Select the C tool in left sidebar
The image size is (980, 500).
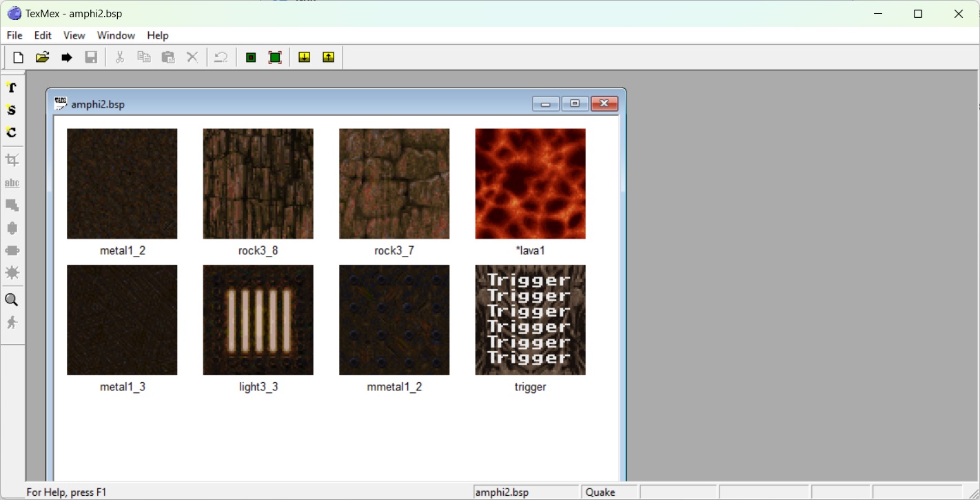pyautogui.click(x=12, y=132)
